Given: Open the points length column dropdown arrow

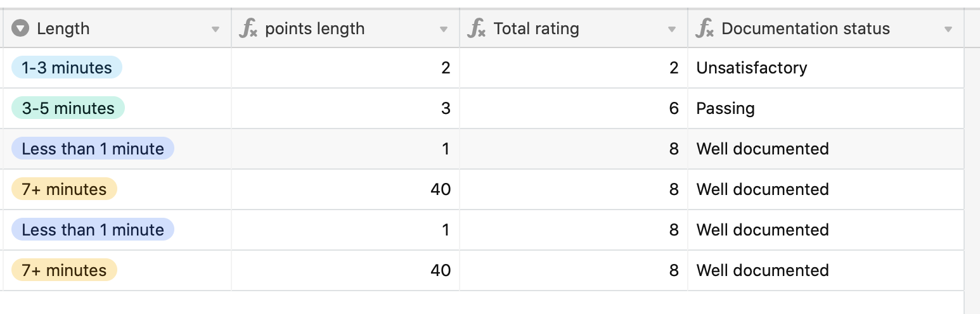Looking at the screenshot, I should [444, 29].
